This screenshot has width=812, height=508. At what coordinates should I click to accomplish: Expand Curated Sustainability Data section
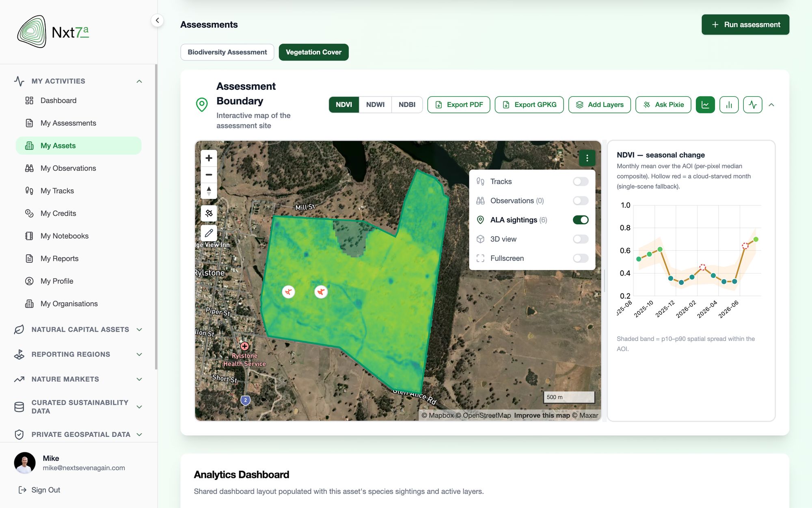click(x=139, y=407)
